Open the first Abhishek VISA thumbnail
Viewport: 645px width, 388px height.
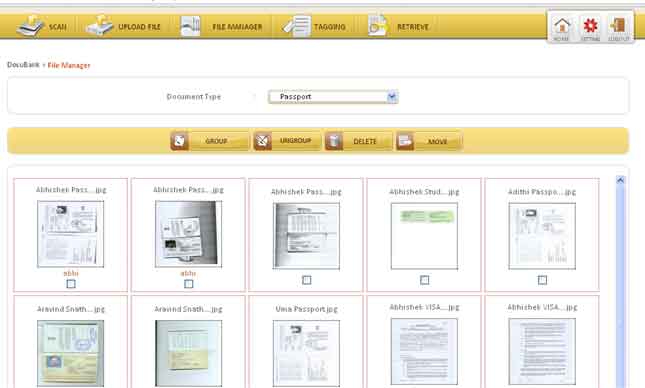[424, 351]
